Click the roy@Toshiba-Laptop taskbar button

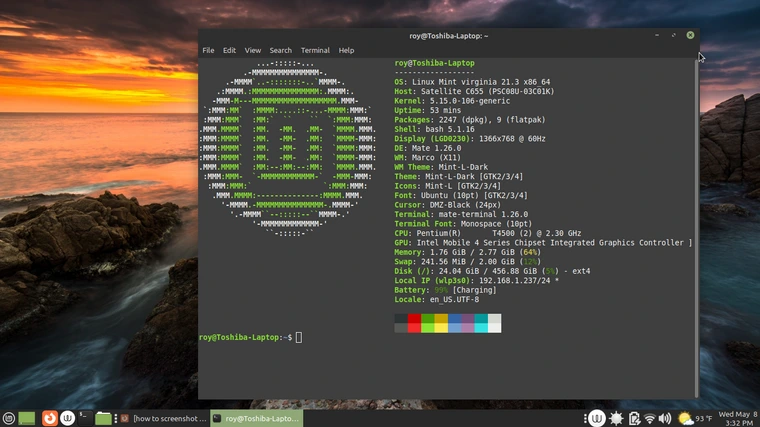tap(256, 418)
